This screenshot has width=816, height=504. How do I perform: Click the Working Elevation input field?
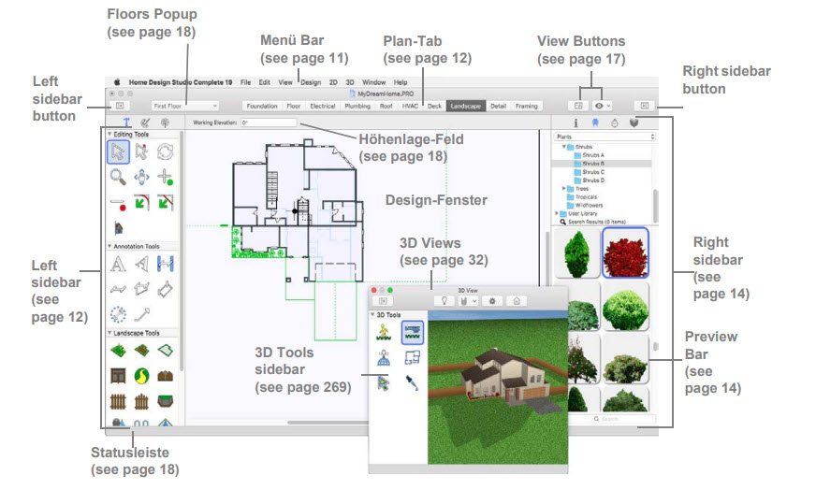[x=269, y=122]
